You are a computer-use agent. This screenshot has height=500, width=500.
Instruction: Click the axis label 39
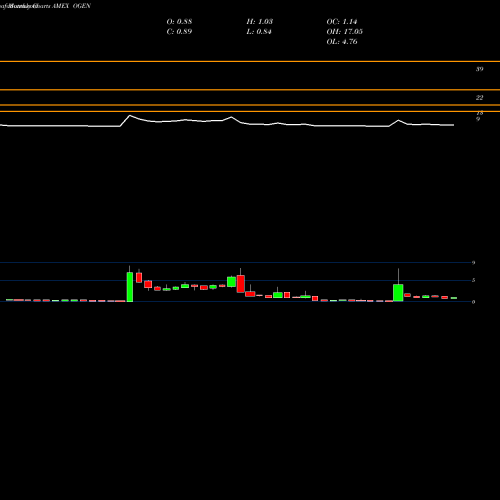[479, 69]
